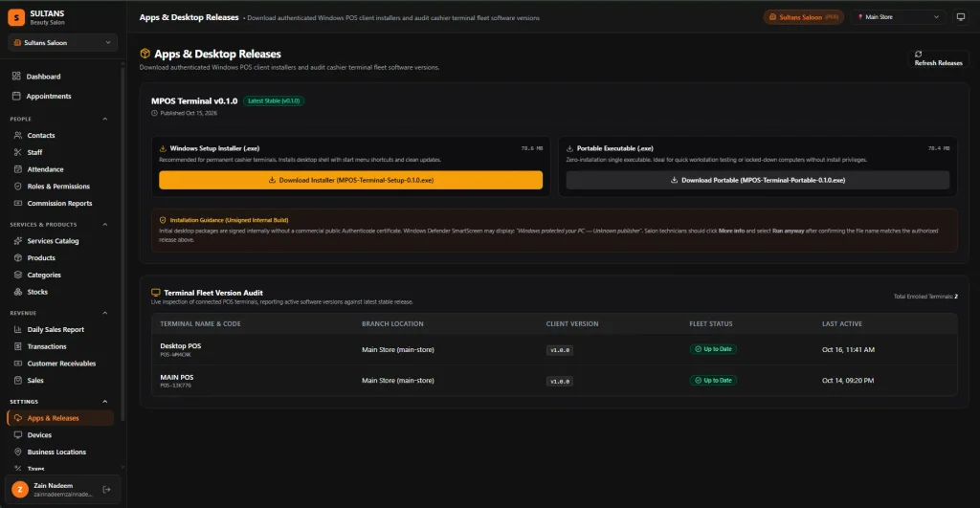Click Refresh Releases button
This screenshot has height=508, width=980.
tap(938, 58)
